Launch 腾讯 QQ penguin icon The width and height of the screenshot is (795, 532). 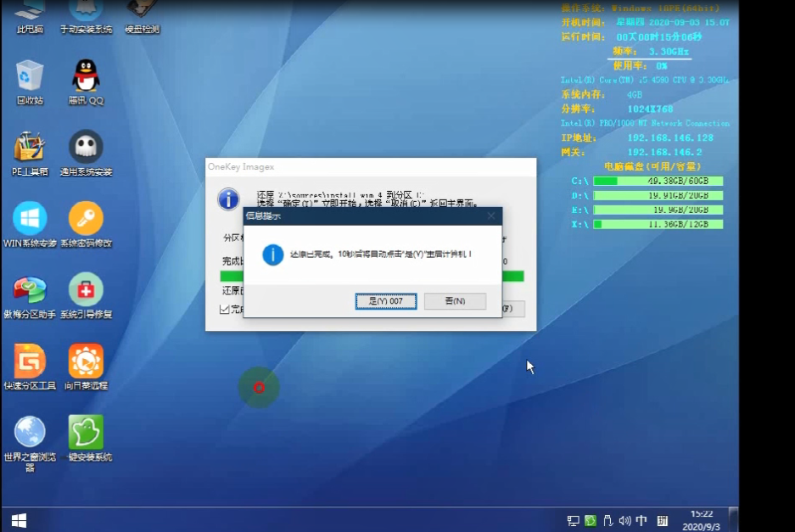coord(86,82)
